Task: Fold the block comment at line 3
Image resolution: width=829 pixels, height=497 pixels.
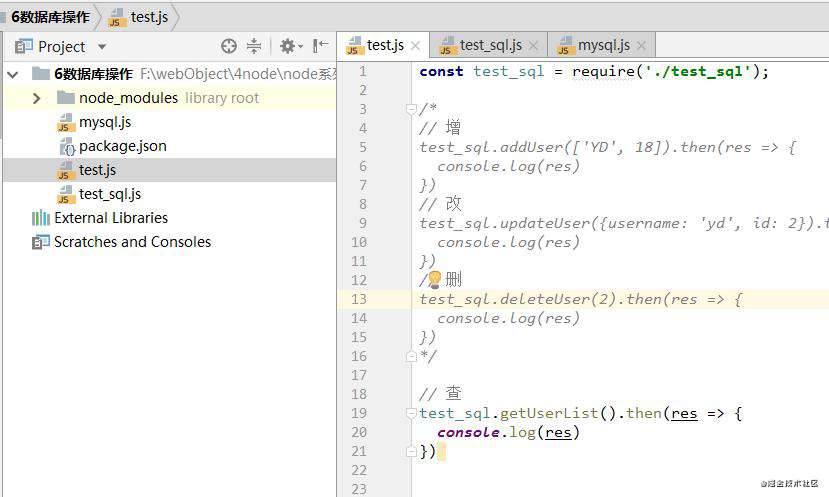Action: pos(411,109)
